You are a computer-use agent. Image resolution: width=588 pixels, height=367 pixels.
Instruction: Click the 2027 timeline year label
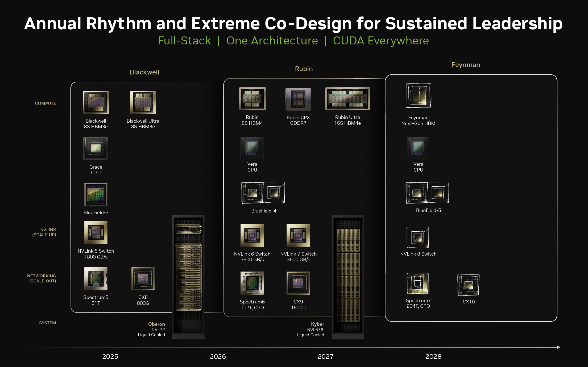tap(325, 356)
